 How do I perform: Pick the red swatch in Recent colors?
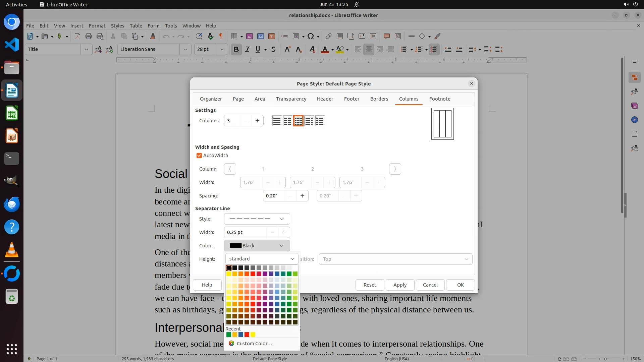point(247,335)
